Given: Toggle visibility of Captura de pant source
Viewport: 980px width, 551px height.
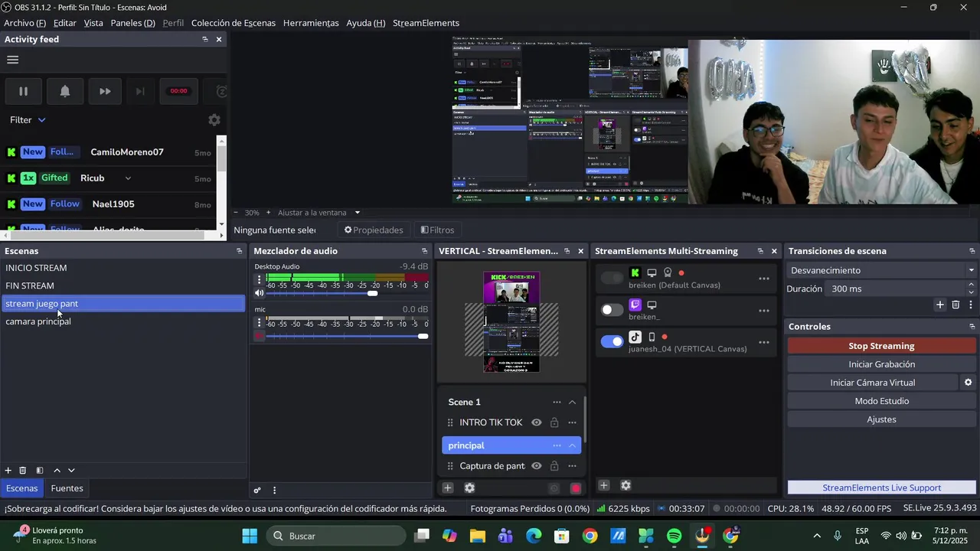Looking at the screenshot, I should pos(537,466).
